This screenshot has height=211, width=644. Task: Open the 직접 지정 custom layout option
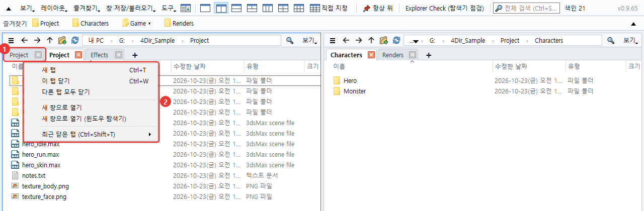329,8
